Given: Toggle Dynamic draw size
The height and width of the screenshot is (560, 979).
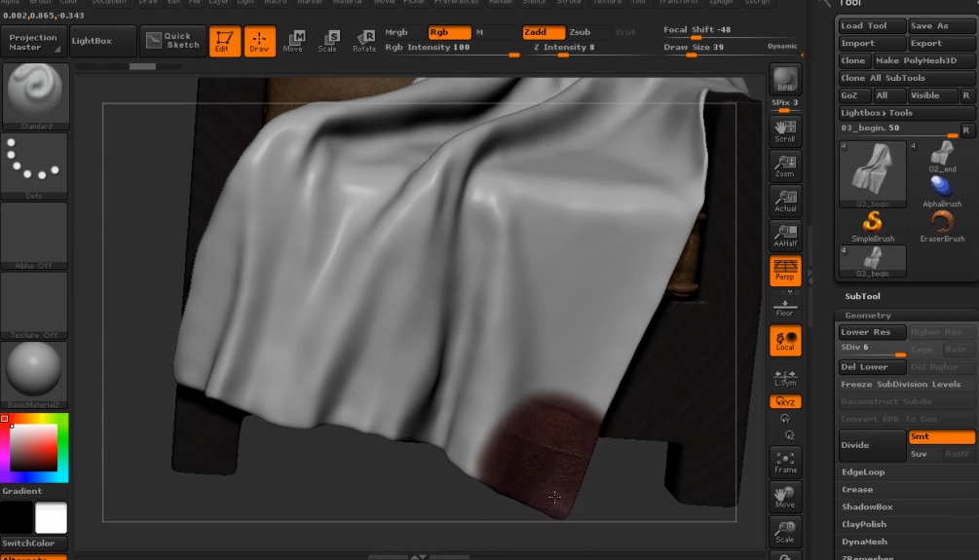Looking at the screenshot, I should [781, 46].
